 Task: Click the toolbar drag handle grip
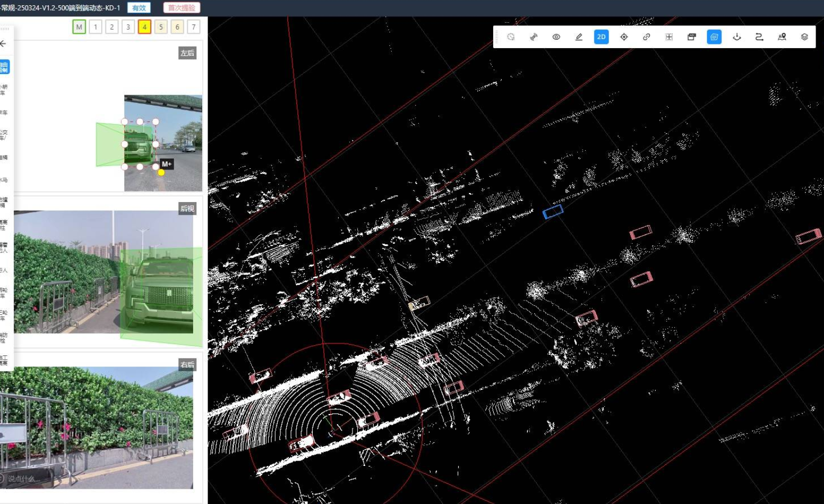click(497, 37)
